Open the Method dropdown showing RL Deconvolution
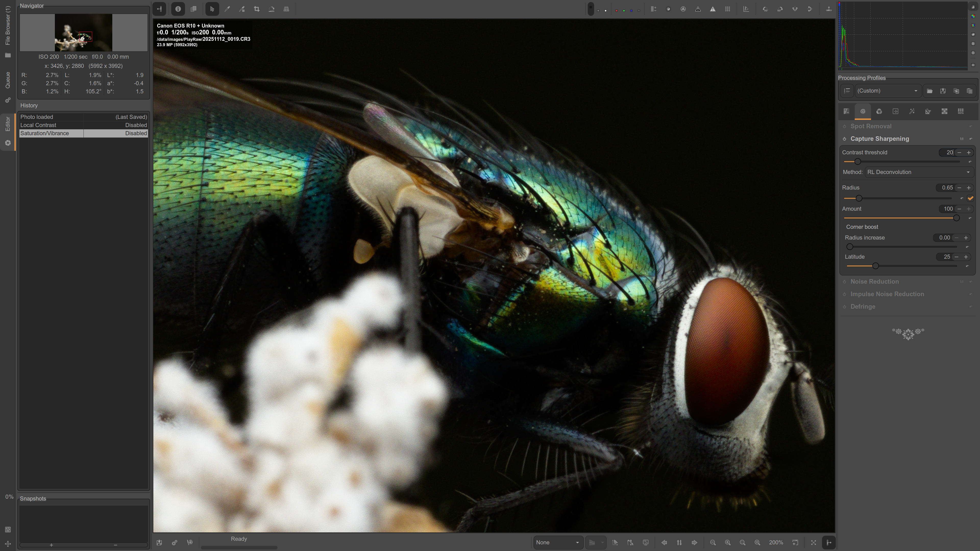Viewport: 980px width, 551px height. click(919, 172)
